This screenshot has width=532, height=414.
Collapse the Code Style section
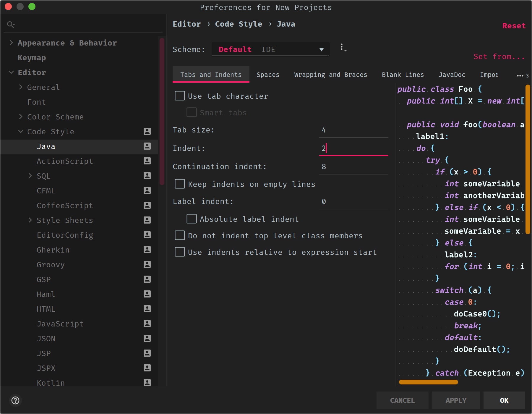pos(20,131)
